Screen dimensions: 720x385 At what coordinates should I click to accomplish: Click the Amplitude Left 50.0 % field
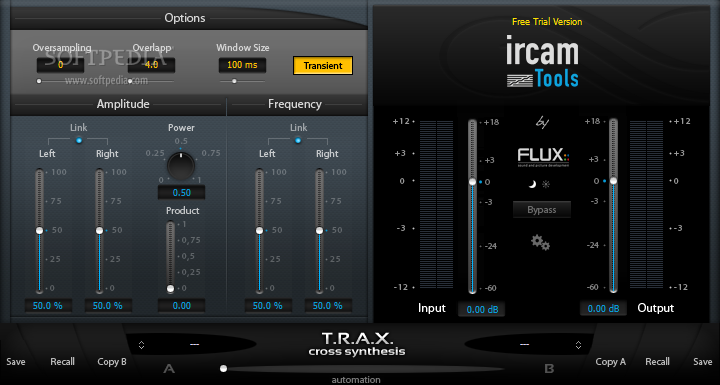(x=48, y=306)
